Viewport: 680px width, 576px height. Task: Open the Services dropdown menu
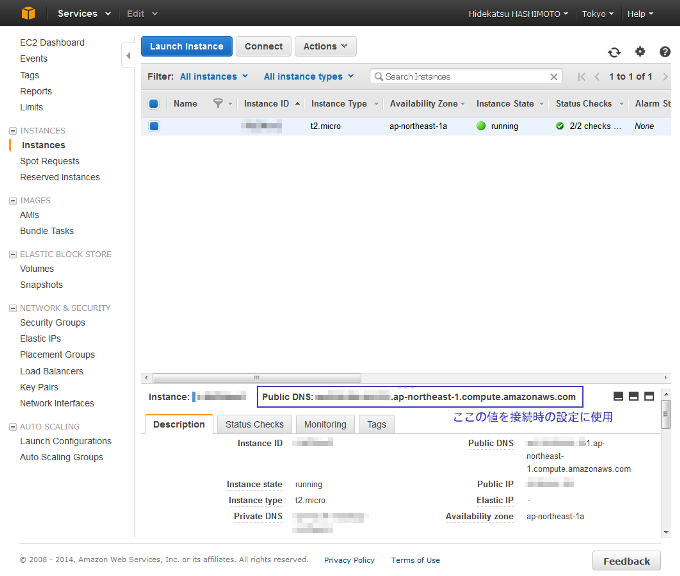pyautogui.click(x=84, y=13)
